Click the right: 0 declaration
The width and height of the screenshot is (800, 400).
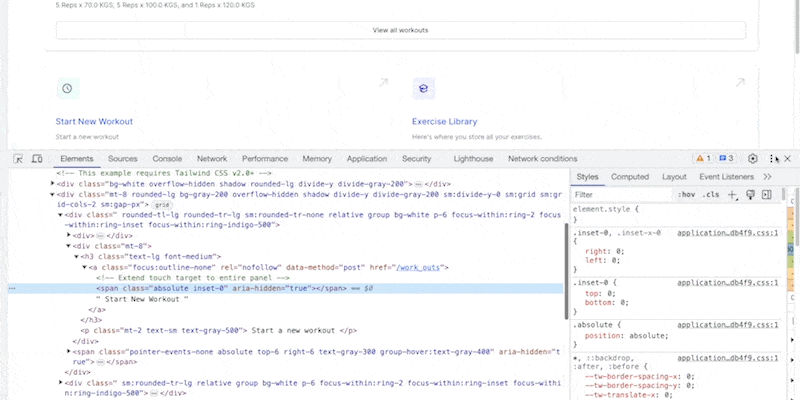[605, 251]
